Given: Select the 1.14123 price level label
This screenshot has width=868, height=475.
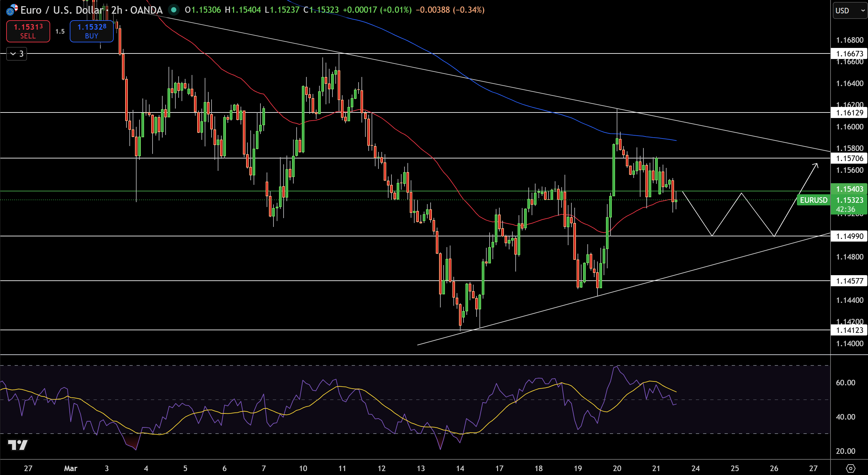Looking at the screenshot, I should (x=849, y=330).
